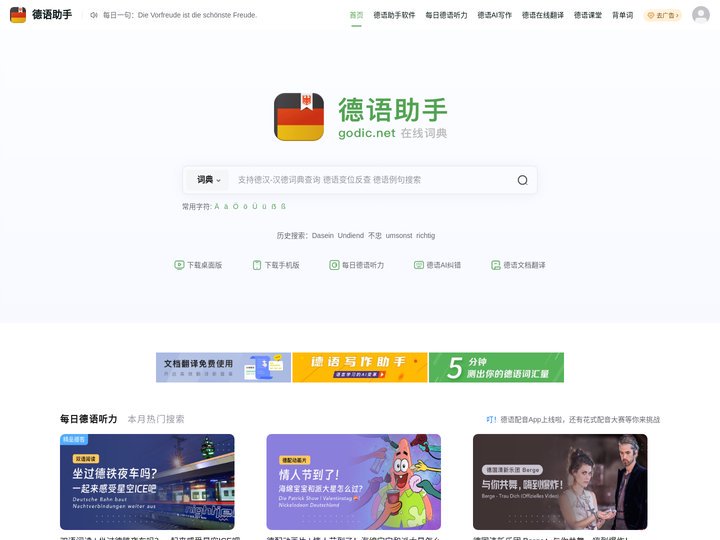
Task: Search history word Dasein
Action: (x=323, y=236)
